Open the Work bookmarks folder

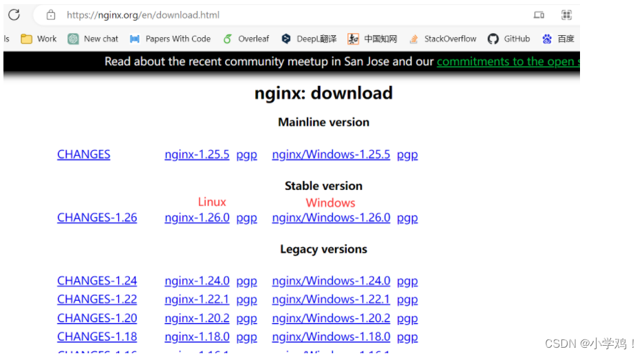coord(47,39)
